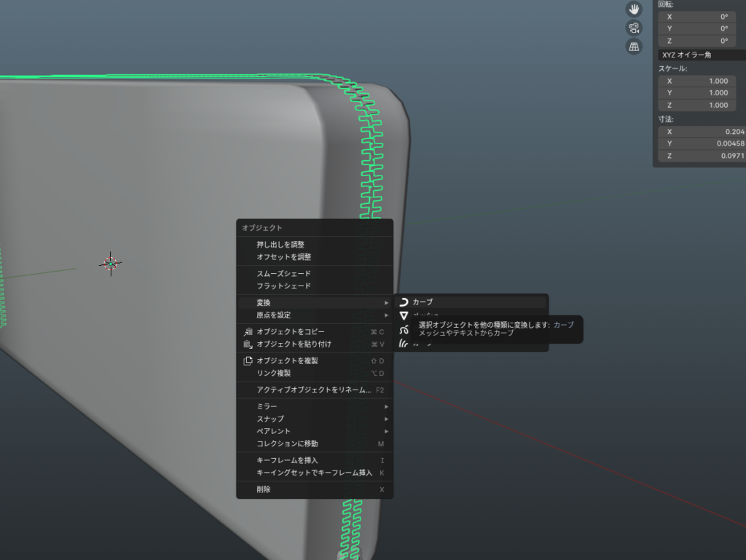746x560 pixels.
Task: Apply スムーズシェード to the object
Action: [x=315, y=273]
